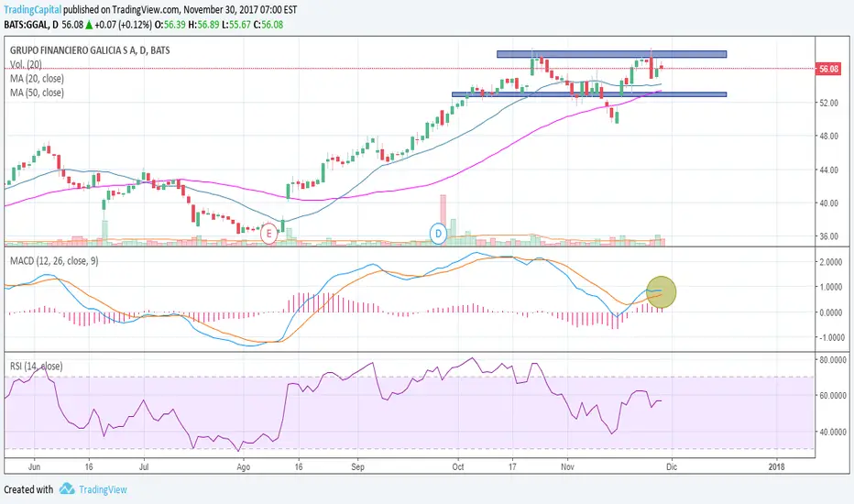Click the open price value O:56.39

170,25
